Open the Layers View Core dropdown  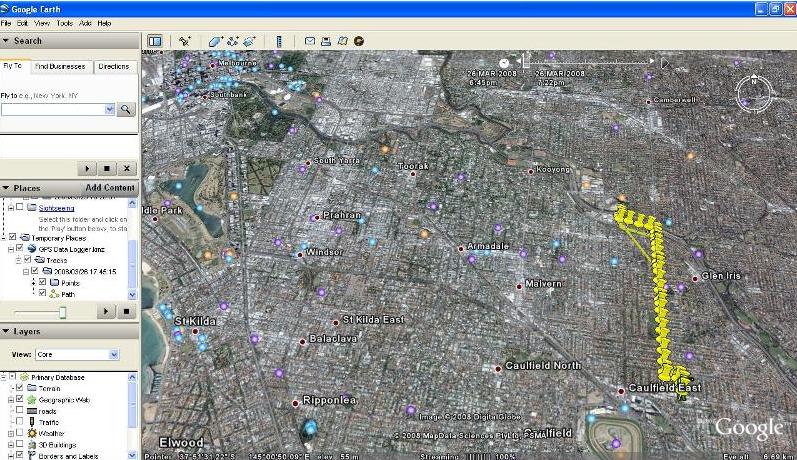point(114,354)
